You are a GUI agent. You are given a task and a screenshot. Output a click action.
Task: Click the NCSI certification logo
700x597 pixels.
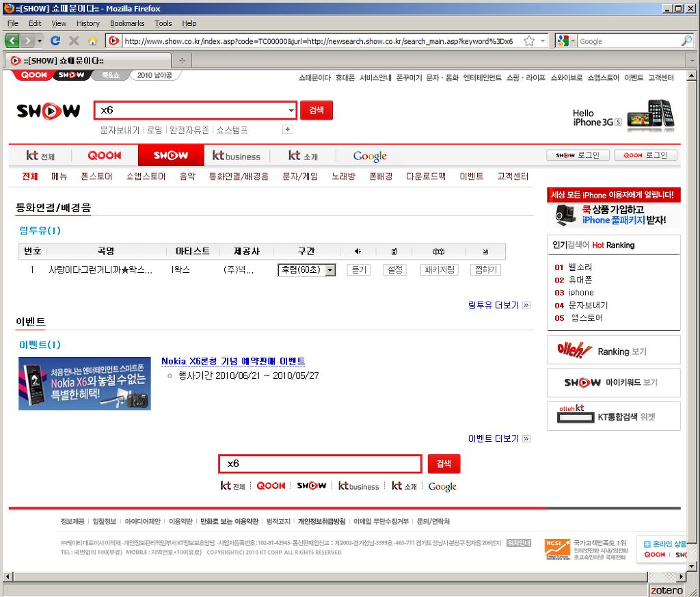557,549
